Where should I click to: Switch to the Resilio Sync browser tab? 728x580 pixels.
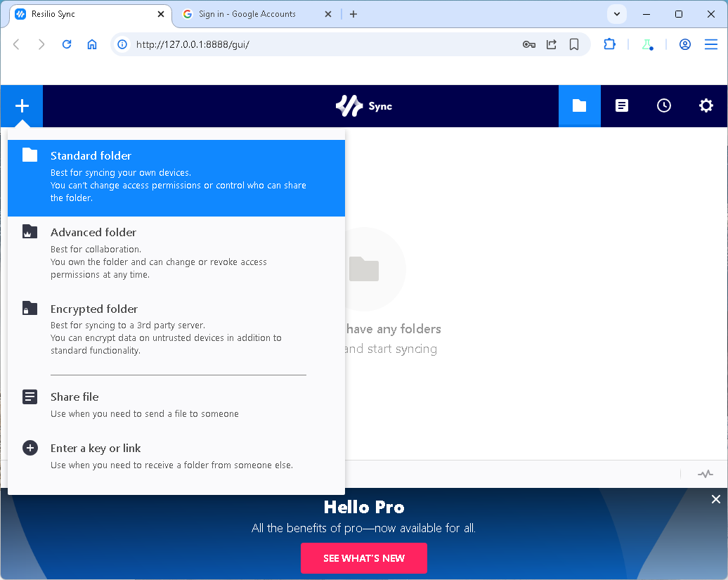91,14
